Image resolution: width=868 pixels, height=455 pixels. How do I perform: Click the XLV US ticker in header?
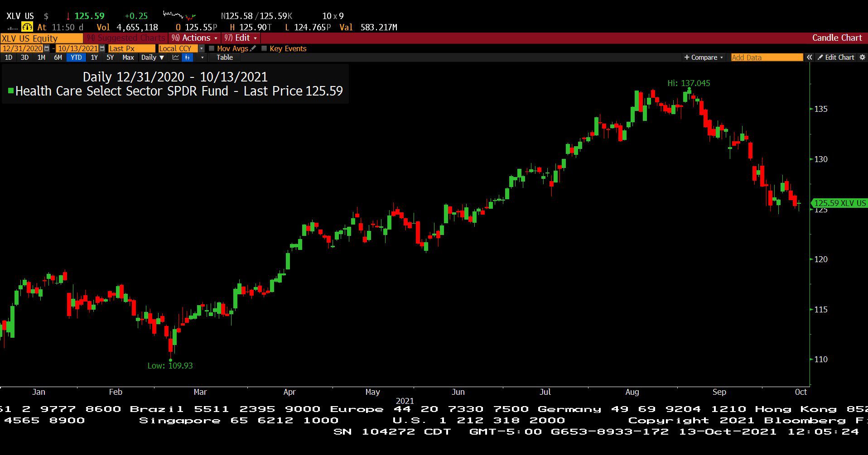[20, 16]
